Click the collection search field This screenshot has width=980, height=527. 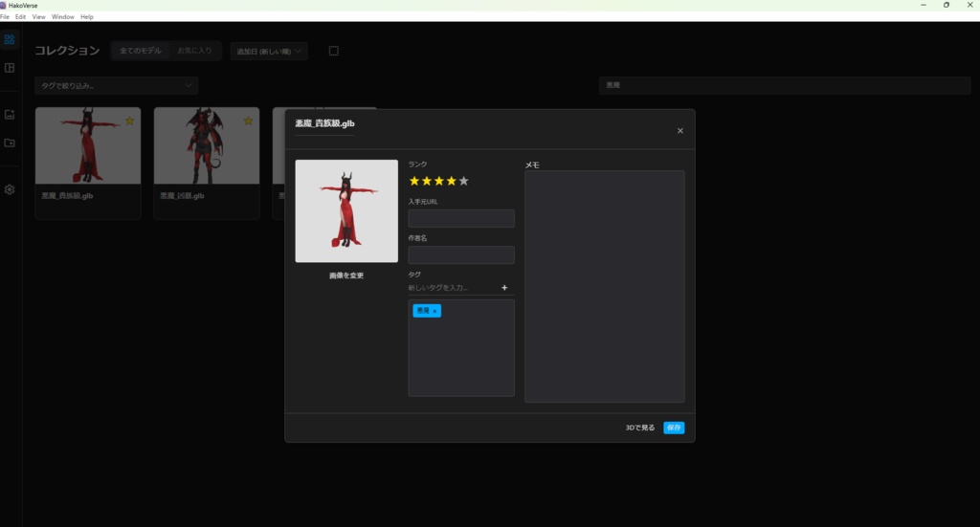785,85
